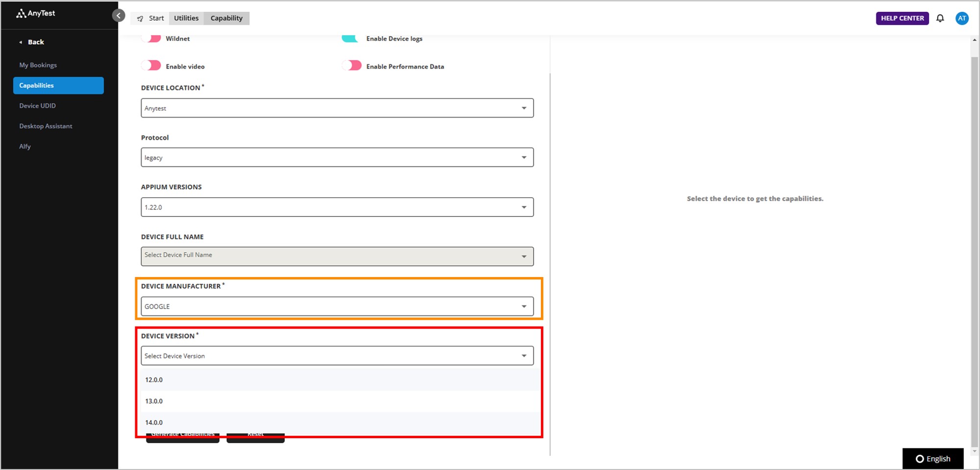Open the English language selector
The width and height of the screenshot is (980, 470).
(x=933, y=459)
